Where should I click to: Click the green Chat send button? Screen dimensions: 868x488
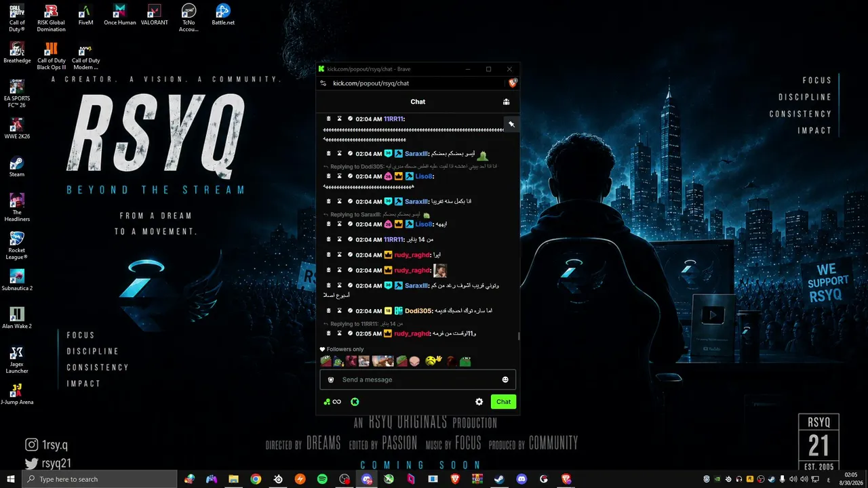pyautogui.click(x=503, y=402)
